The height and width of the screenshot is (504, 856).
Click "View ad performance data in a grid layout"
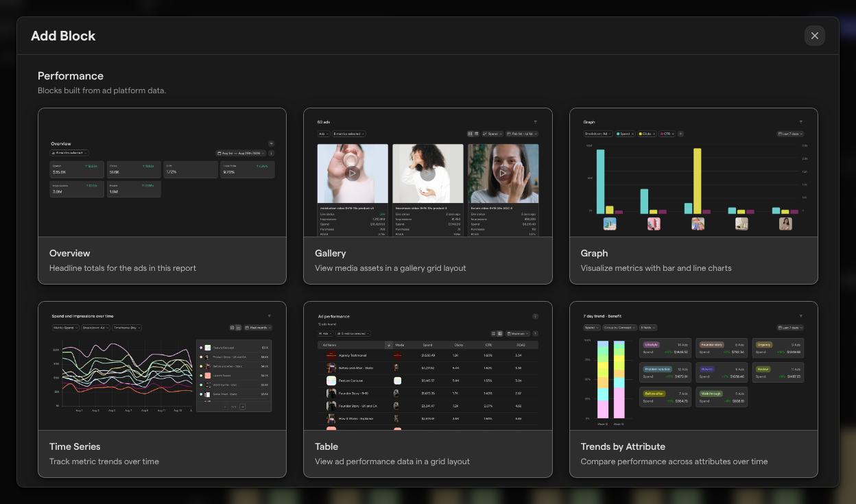coord(392,461)
